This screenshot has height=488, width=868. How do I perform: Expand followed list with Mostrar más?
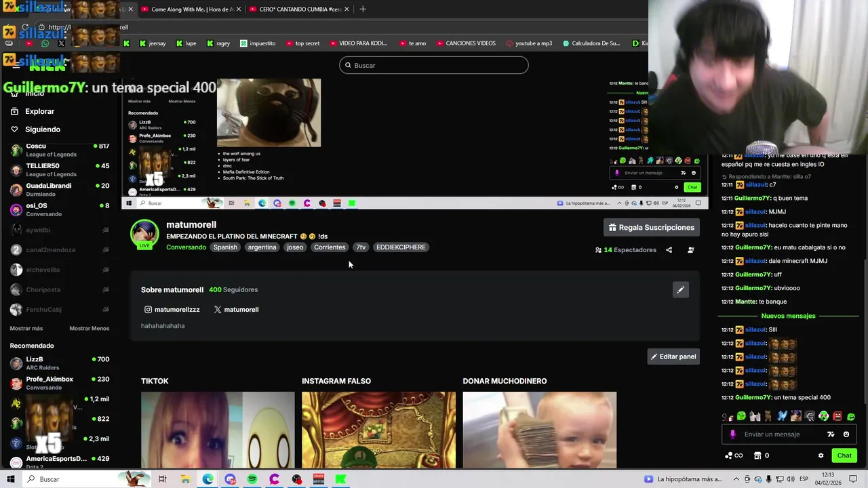(x=26, y=329)
